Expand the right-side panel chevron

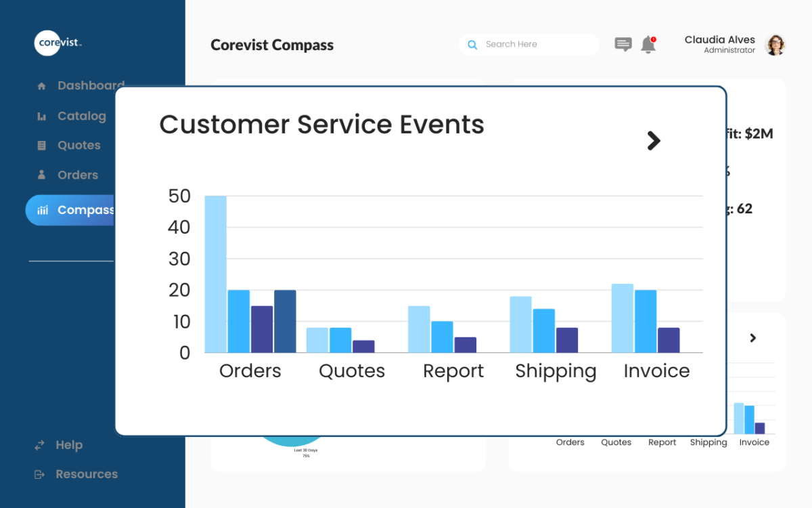pyautogui.click(x=753, y=337)
